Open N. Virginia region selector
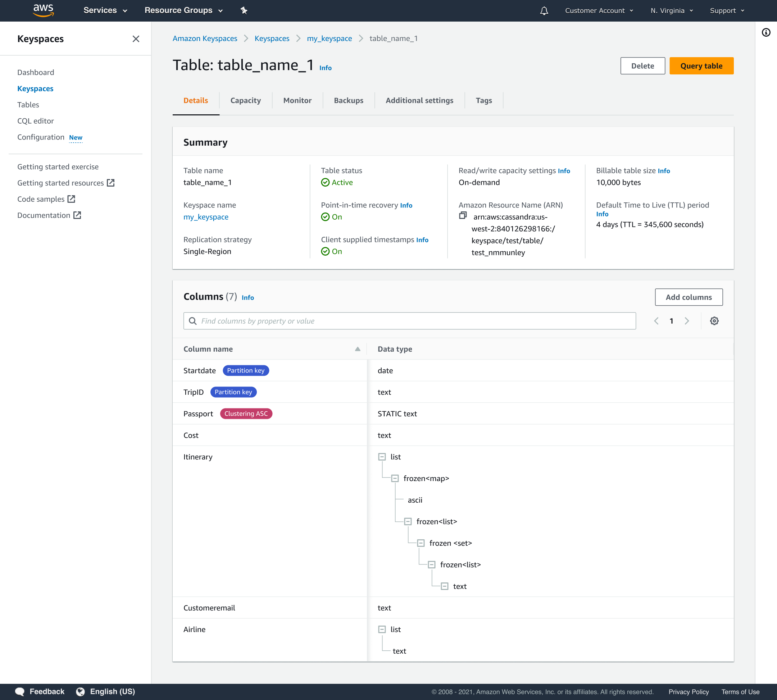This screenshot has height=700, width=777. point(672,11)
